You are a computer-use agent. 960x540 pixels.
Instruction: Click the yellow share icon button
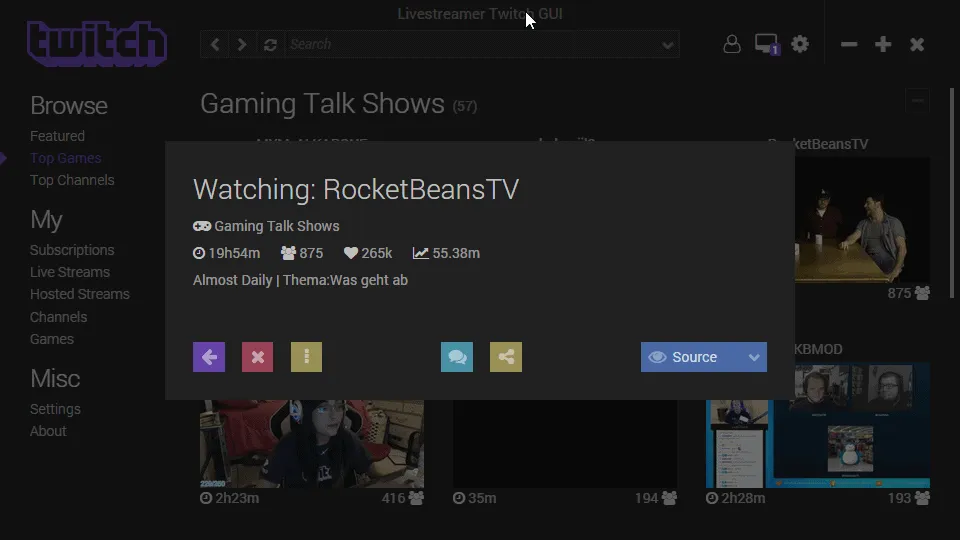coord(506,357)
